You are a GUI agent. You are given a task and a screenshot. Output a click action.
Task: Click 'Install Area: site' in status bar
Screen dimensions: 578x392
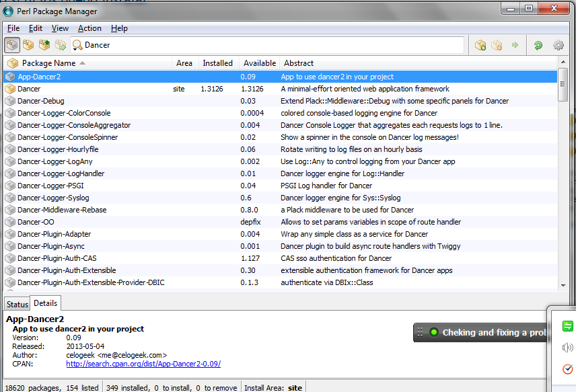(x=273, y=388)
